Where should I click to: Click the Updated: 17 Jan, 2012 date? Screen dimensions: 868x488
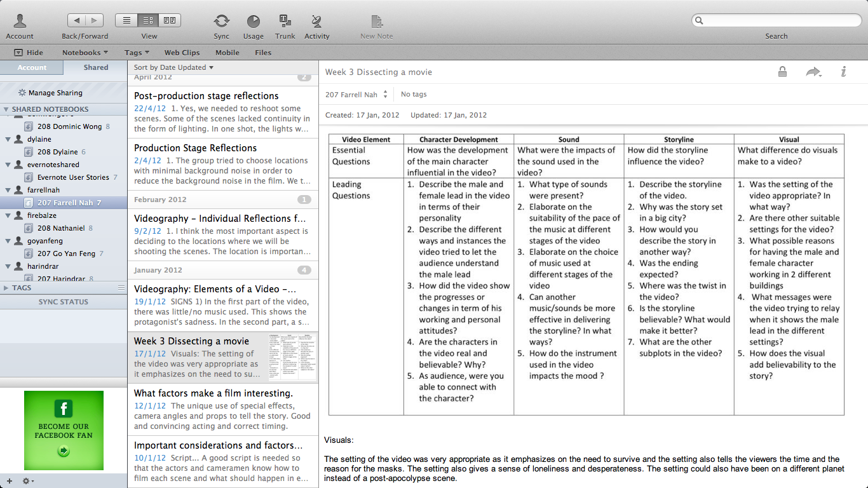pos(449,115)
